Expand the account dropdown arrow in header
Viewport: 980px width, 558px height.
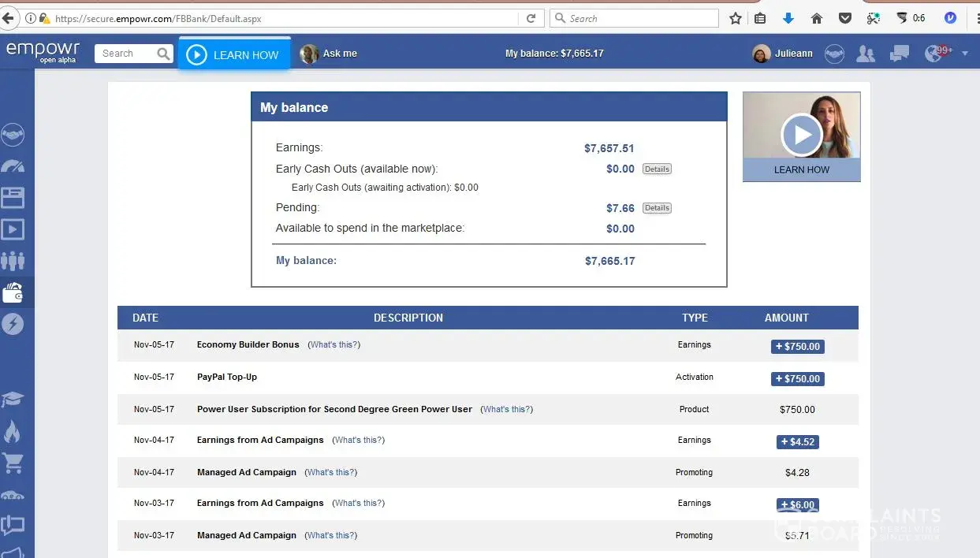(x=965, y=54)
